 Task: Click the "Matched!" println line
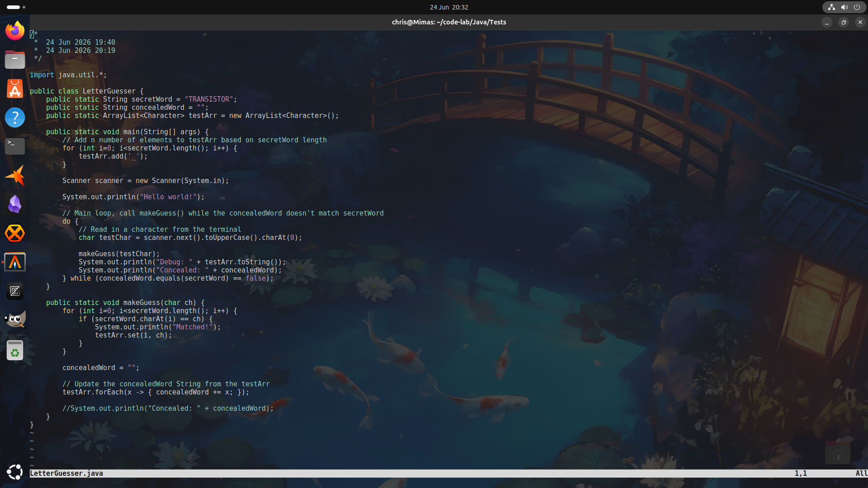point(158,327)
